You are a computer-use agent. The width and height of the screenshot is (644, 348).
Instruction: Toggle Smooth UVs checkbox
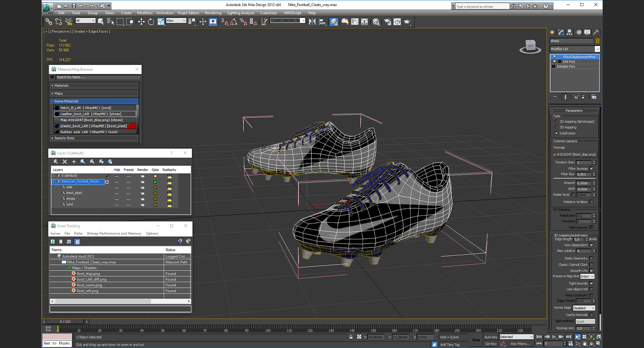tap(591, 271)
